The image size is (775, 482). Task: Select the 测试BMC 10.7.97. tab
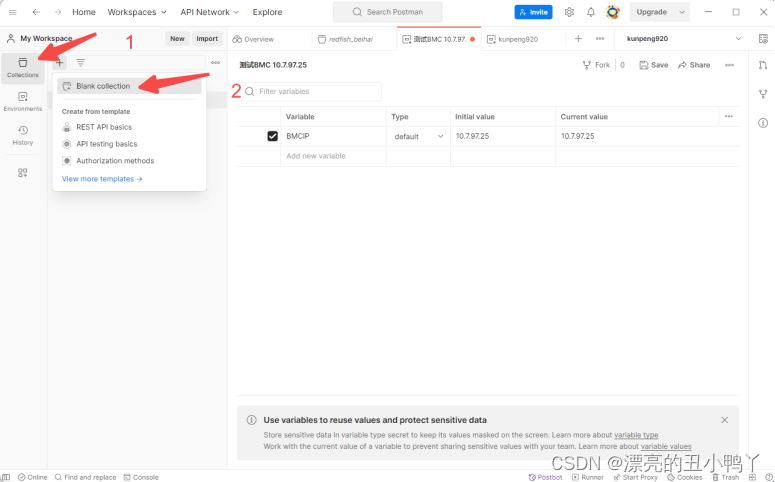click(x=439, y=39)
